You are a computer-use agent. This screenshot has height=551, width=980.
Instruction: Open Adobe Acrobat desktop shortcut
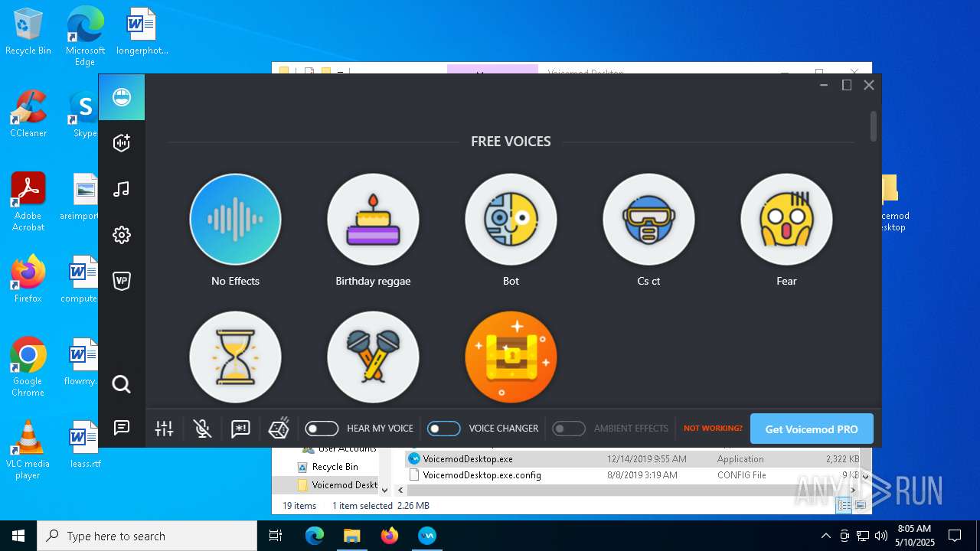point(28,202)
